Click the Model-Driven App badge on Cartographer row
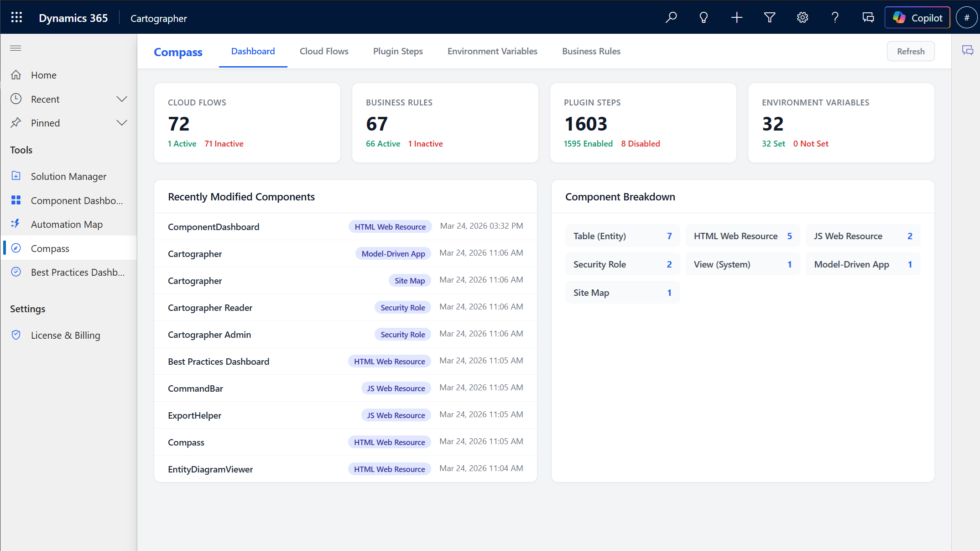 [x=393, y=254]
